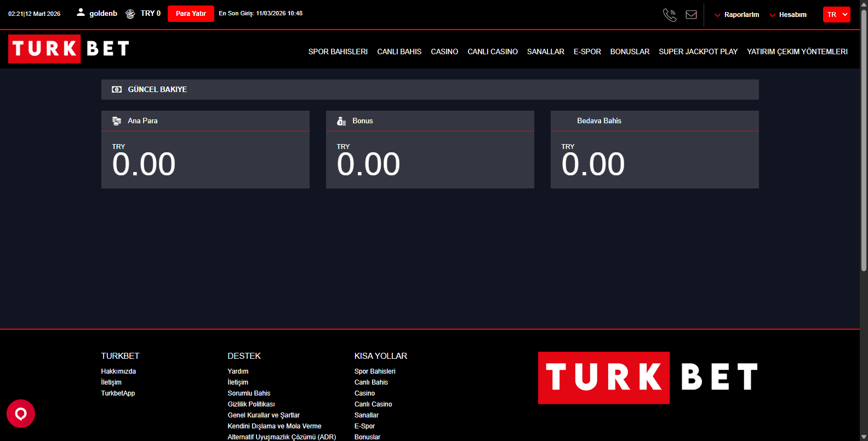Select the CASINO menu item

444,51
